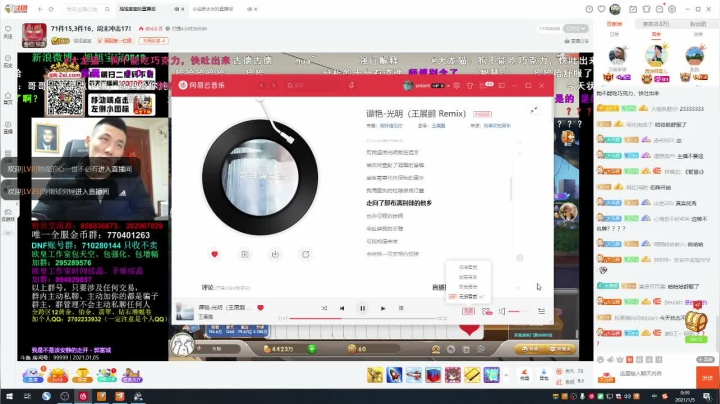The width and height of the screenshot is (720, 404).
Task: Send the airplane gift from the gift bar
Action: point(414,375)
